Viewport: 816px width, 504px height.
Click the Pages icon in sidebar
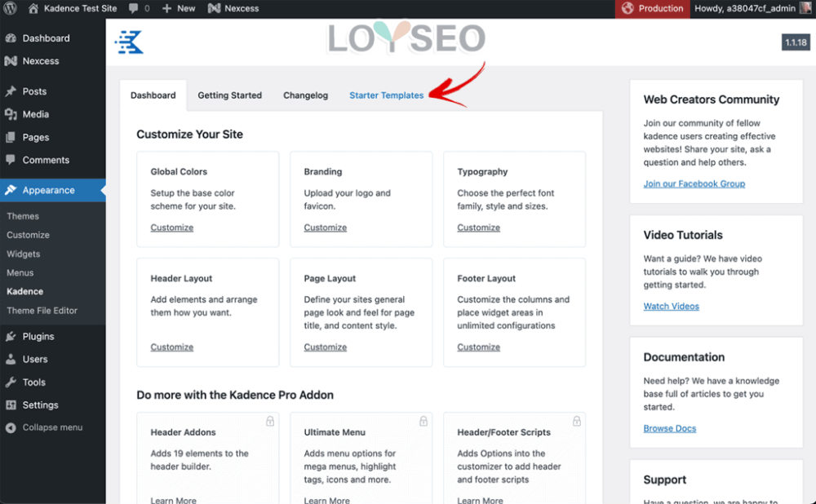point(11,137)
